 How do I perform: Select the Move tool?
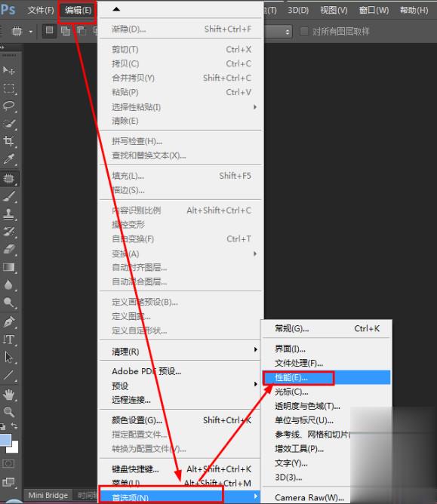[8, 70]
